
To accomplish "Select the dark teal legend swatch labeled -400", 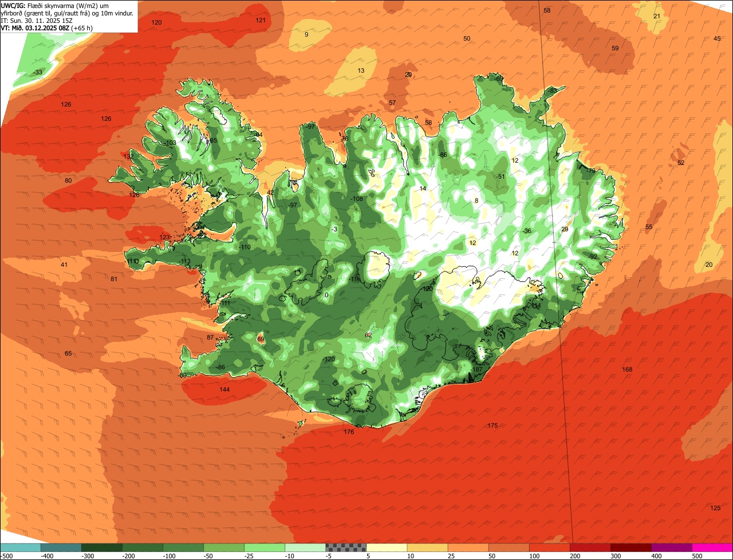I will coord(61,547).
